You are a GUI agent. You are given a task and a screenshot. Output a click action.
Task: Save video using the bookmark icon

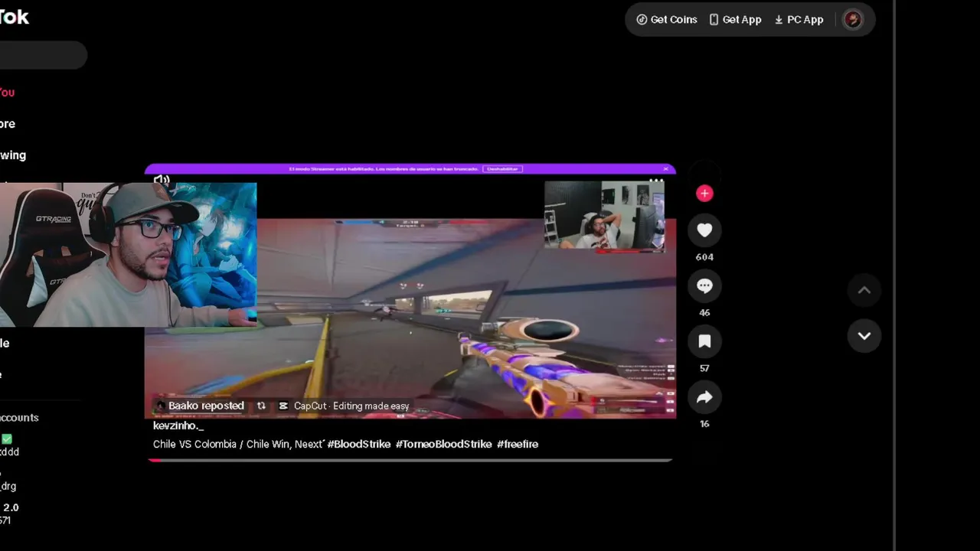[x=704, y=341]
